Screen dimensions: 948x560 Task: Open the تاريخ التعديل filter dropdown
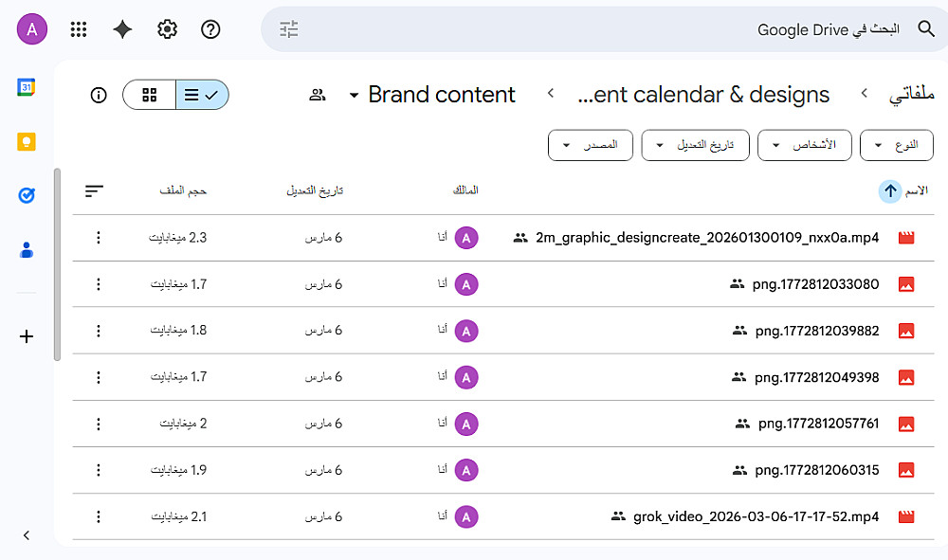695,145
